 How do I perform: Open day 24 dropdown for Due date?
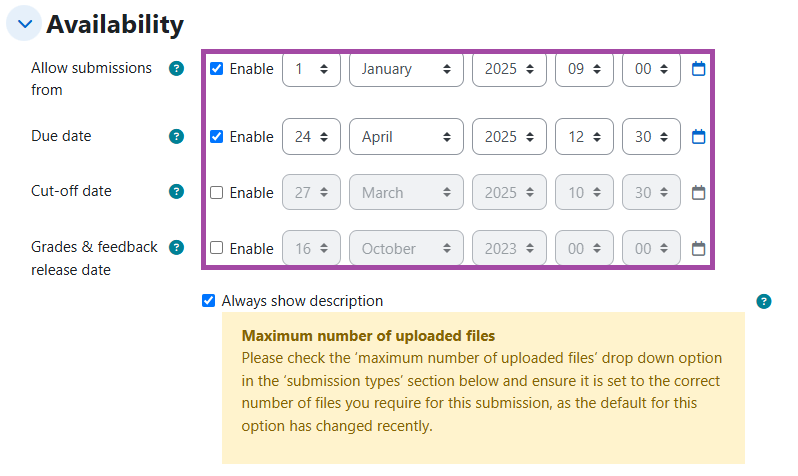coord(311,136)
